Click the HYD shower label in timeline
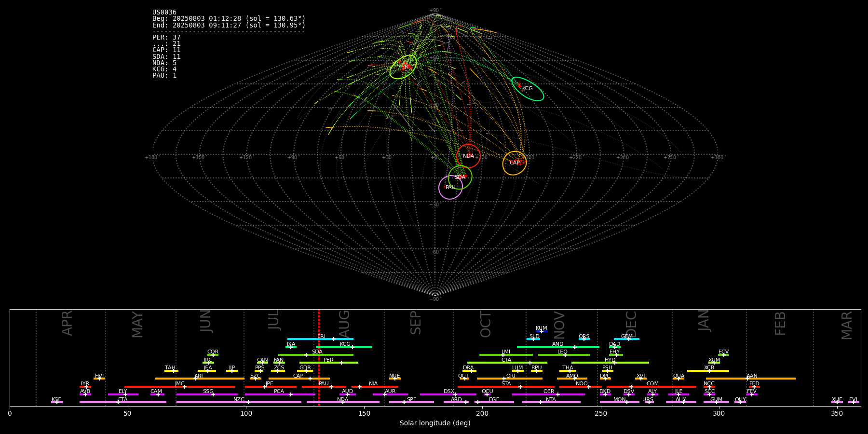 [610, 360]
